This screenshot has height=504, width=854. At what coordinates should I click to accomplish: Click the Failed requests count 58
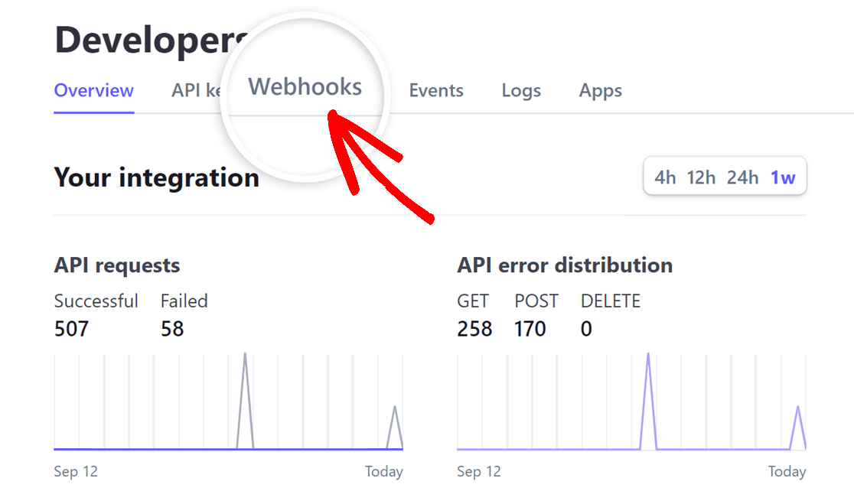172,329
